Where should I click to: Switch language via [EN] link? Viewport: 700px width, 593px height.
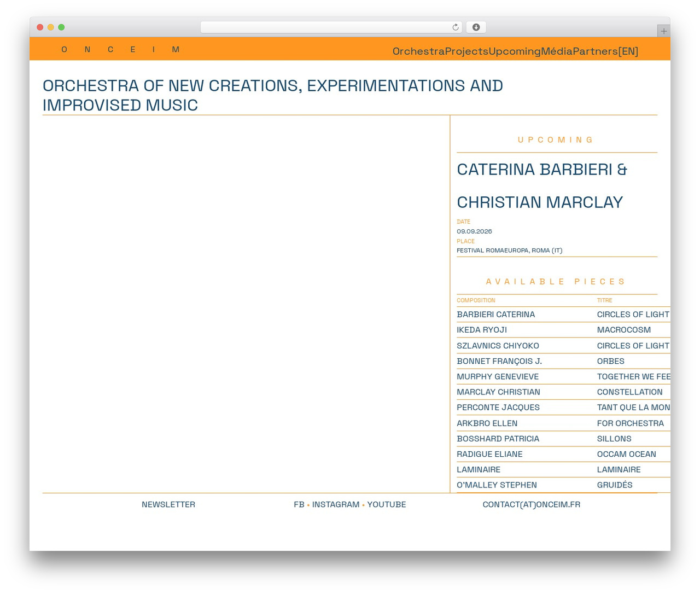point(628,51)
